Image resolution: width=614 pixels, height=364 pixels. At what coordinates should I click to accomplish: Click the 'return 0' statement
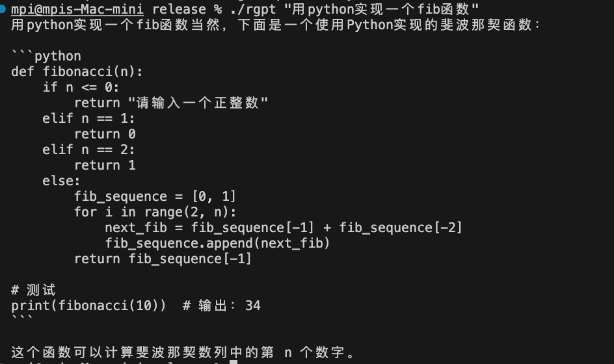click(x=105, y=135)
